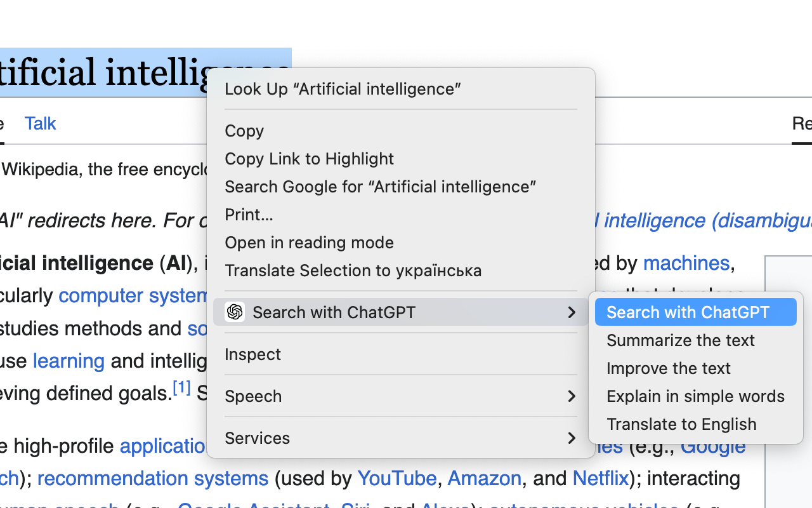This screenshot has width=812, height=508.
Task: Open the recommendation systems link
Action: tap(153, 478)
